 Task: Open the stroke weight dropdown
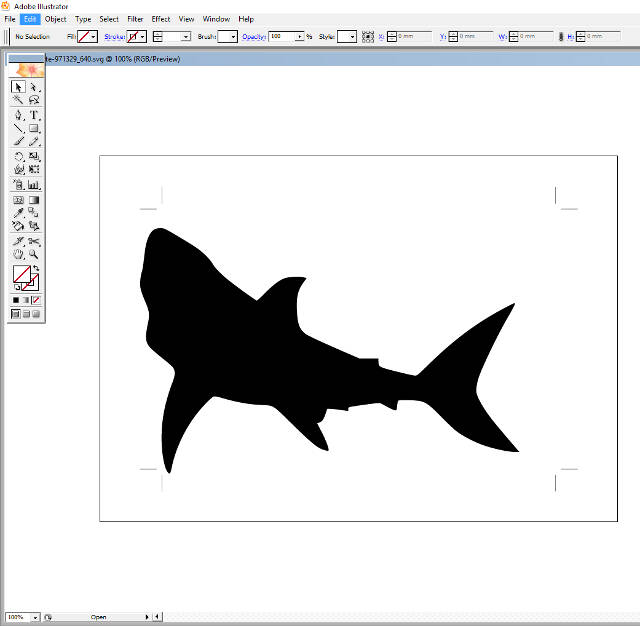[x=186, y=37]
